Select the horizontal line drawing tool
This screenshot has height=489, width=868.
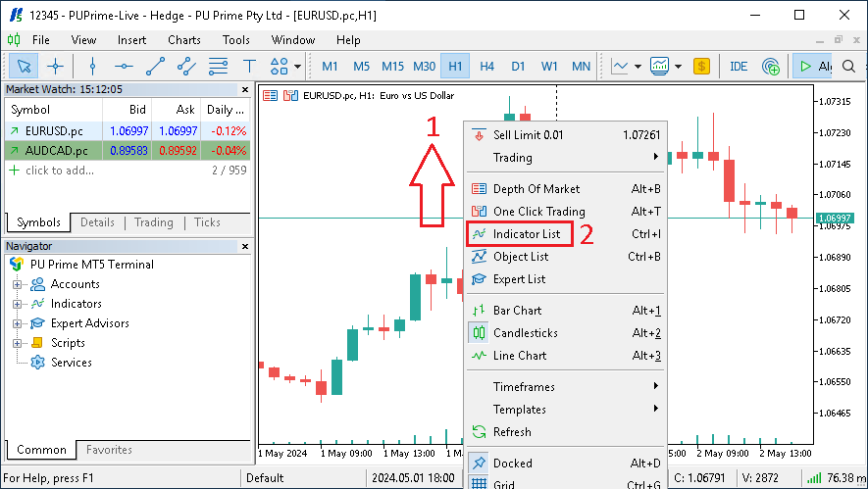tap(124, 67)
